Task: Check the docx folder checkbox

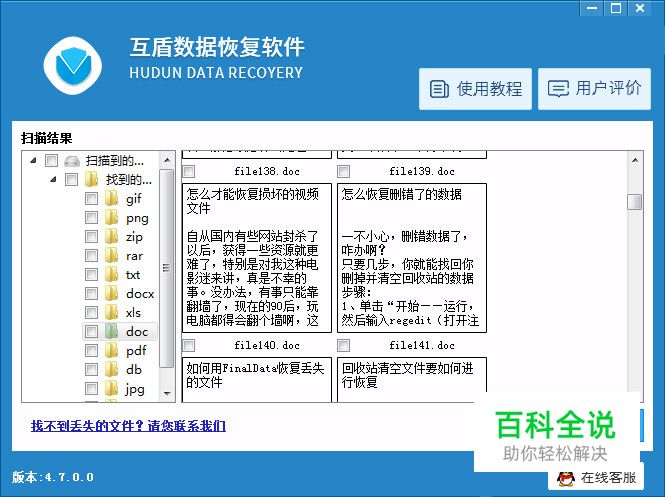Action: [91, 293]
